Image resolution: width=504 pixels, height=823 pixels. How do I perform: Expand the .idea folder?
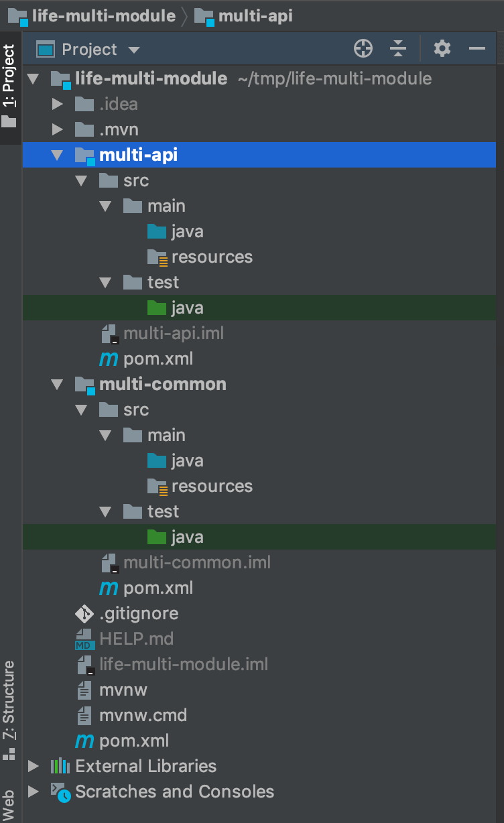coord(57,105)
